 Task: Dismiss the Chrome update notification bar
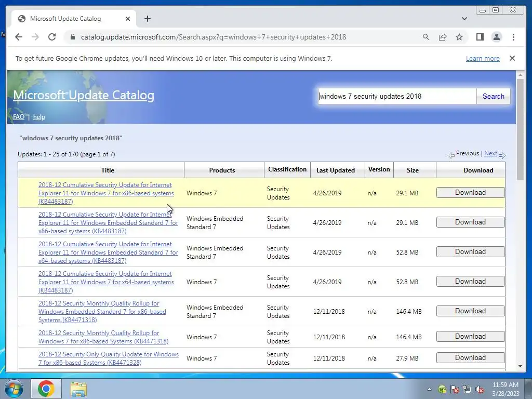tap(512, 58)
